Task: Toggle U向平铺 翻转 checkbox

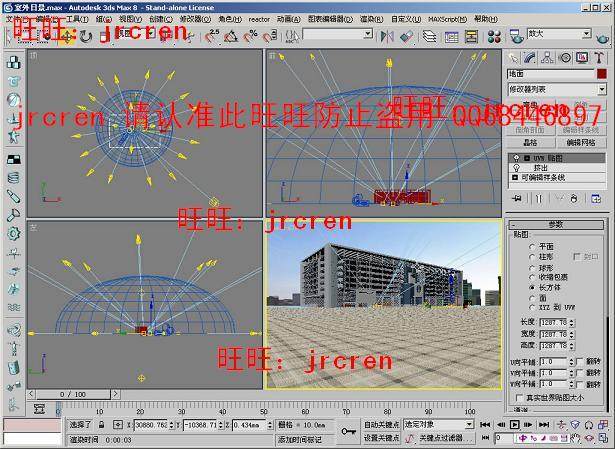Action: [581, 361]
